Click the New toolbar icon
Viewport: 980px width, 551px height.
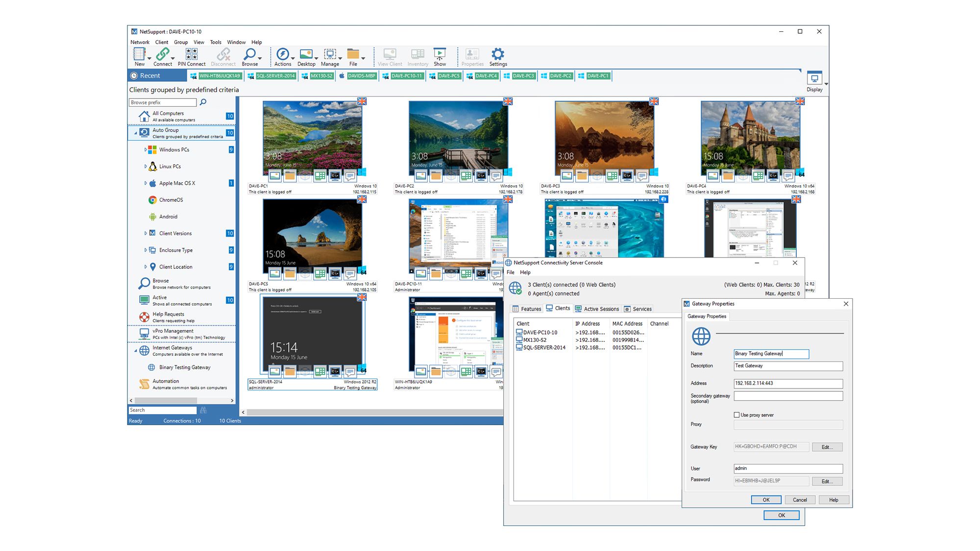pos(140,54)
